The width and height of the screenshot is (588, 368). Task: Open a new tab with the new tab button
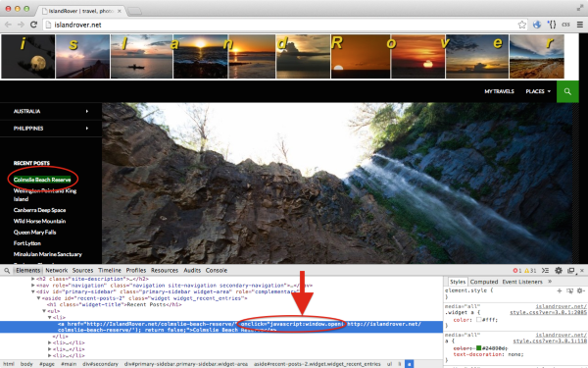(134, 11)
